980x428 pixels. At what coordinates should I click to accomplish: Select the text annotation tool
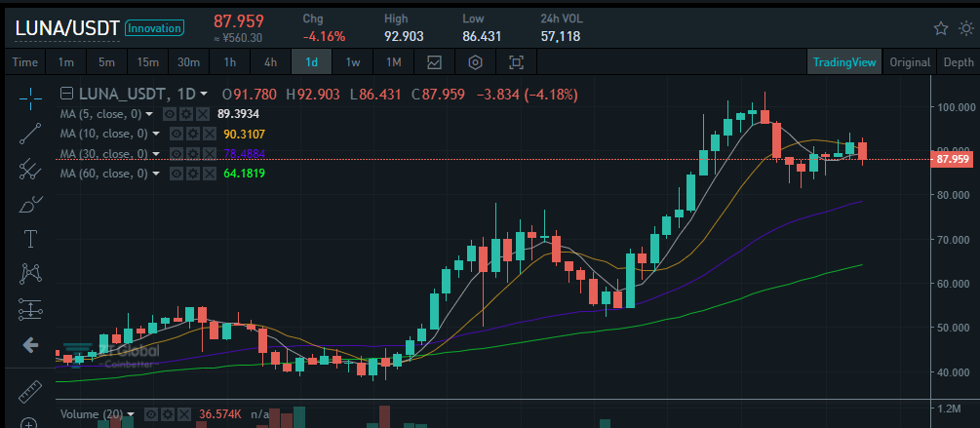click(30, 238)
